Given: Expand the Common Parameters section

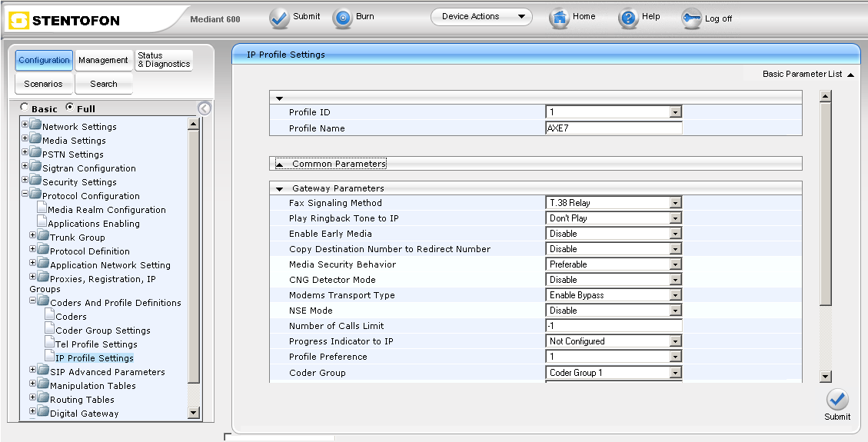Looking at the screenshot, I should click(280, 164).
